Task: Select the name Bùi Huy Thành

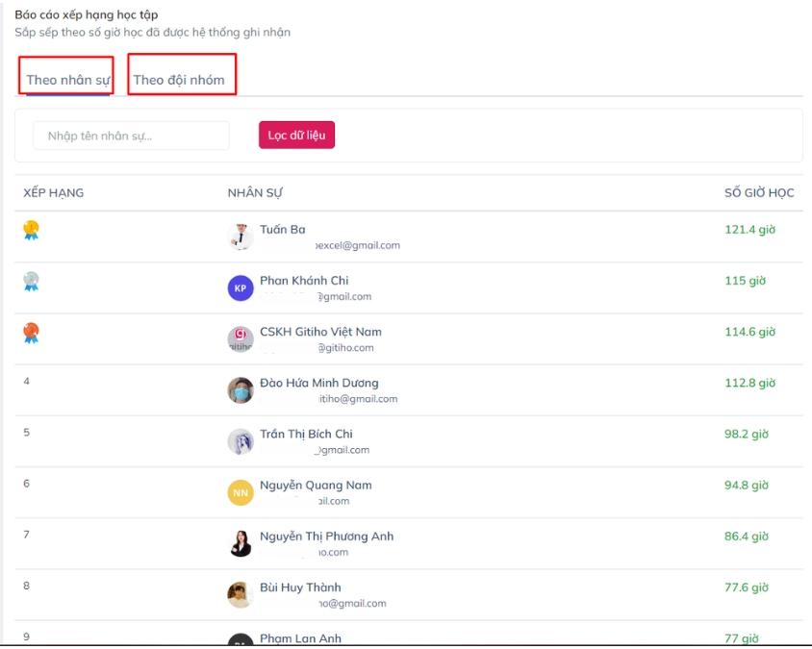Action: [300, 587]
